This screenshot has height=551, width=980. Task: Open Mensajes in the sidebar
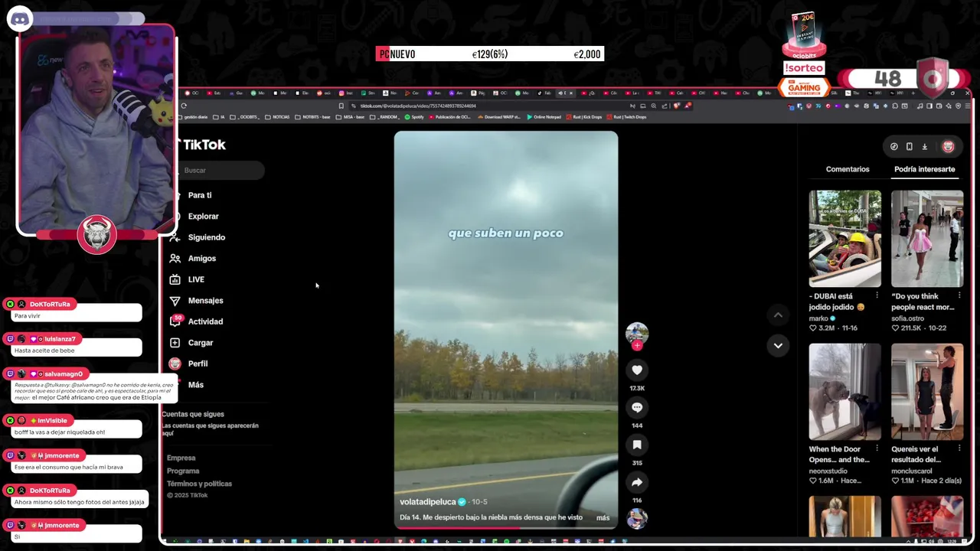[x=205, y=301]
